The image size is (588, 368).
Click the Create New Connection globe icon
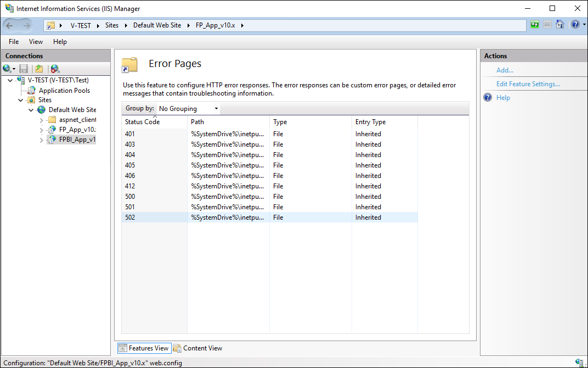[x=7, y=69]
